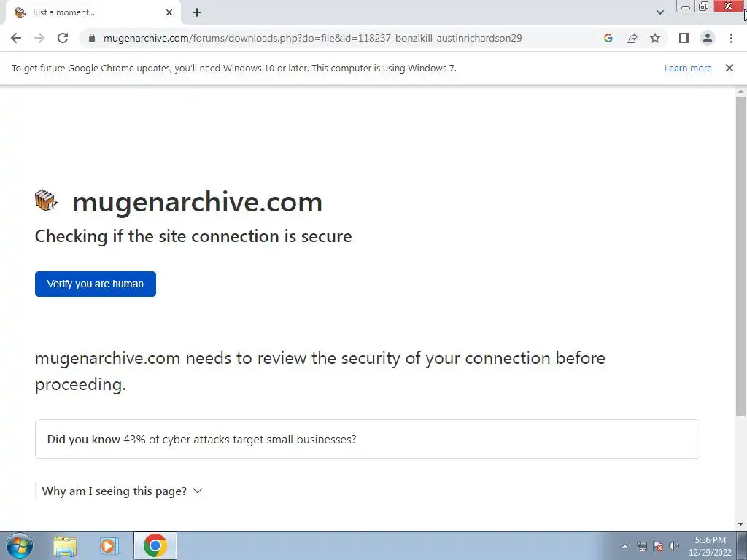The width and height of the screenshot is (747, 560).
Task: Click the Google icon in the address bar
Action: (608, 38)
